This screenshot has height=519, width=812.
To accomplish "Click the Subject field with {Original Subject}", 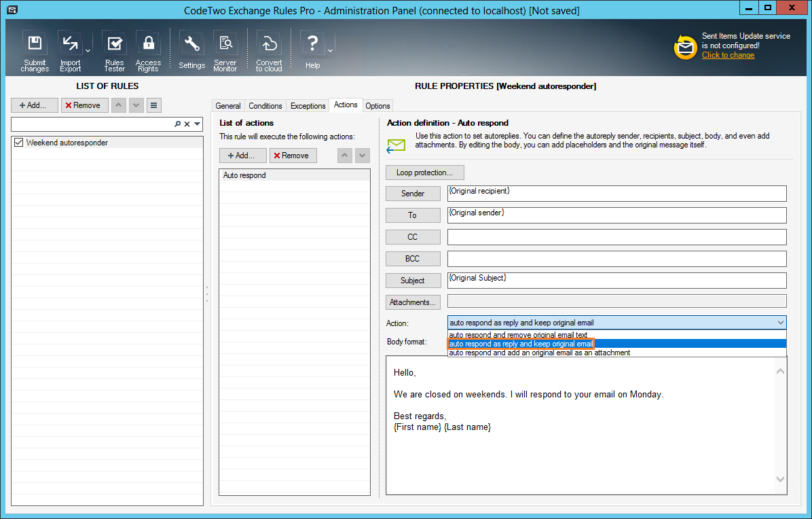I will pos(616,280).
